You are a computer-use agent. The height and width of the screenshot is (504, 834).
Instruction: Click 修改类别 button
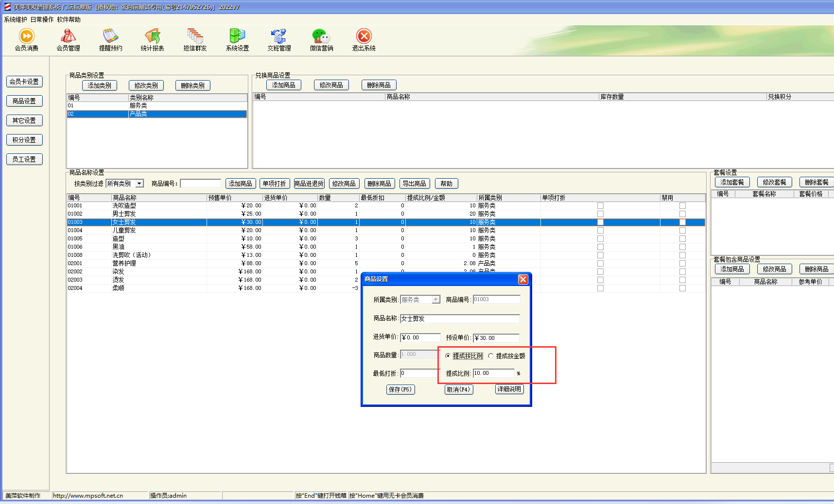pyautogui.click(x=146, y=85)
